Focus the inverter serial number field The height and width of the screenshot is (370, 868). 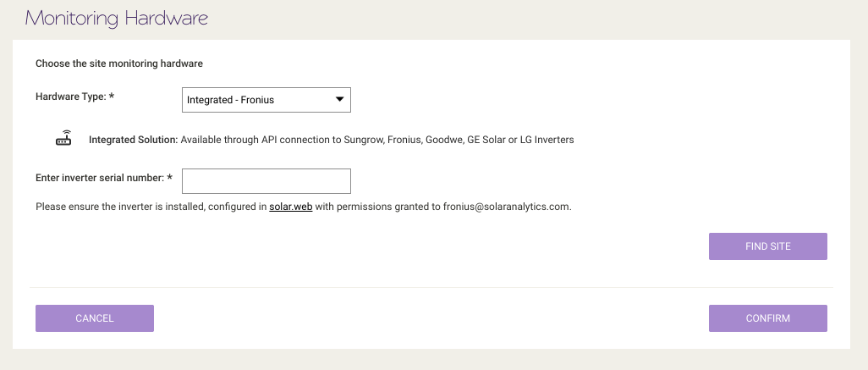coord(266,181)
